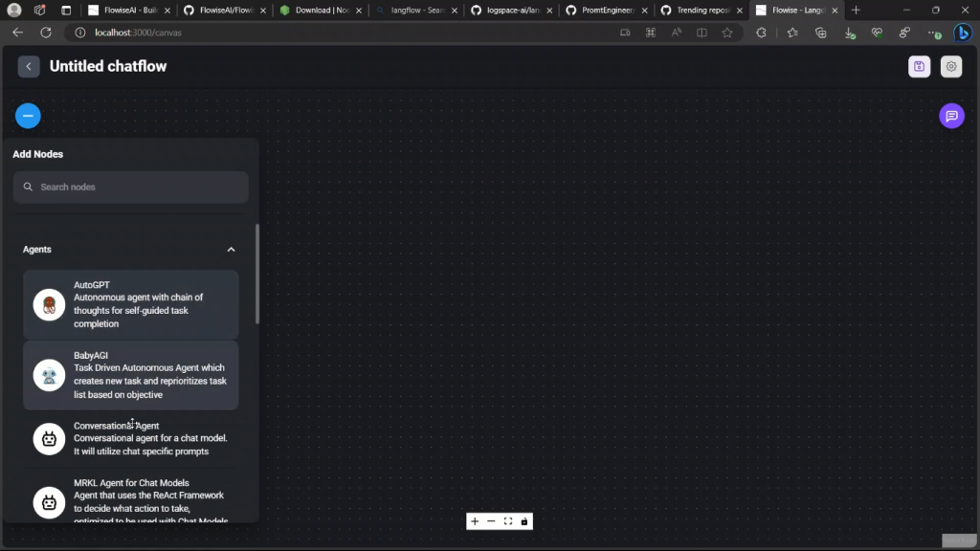The height and width of the screenshot is (551, 980).
Task: Switch to the FlowiseAI - Build browser tab
Action: pos(128,10)
